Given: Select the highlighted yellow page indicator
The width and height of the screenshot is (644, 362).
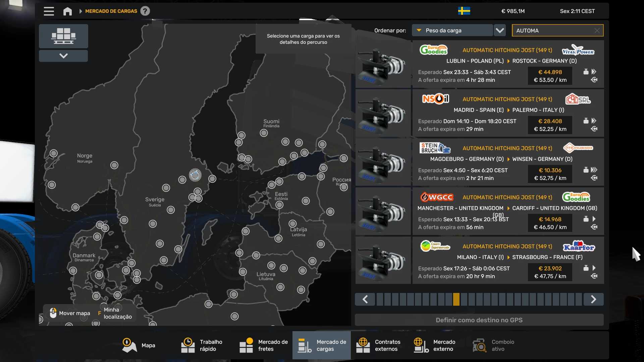Looking at the screenshot, I should click(x=456, y=299).
